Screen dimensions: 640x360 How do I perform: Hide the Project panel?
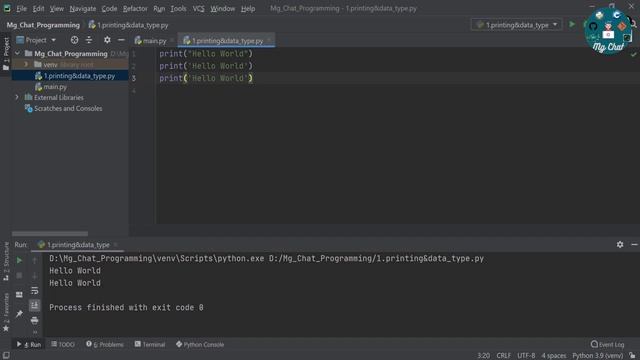click(121, 40)
